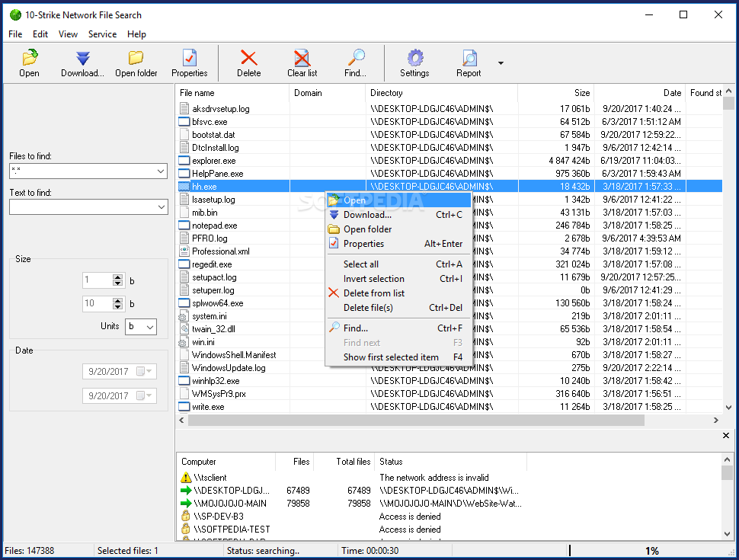739x560 pixels.
Task: Choose Select all in the context menu
Action: [x=398, y=264]
